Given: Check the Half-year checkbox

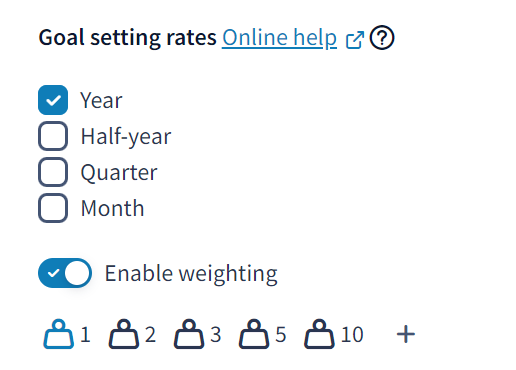Looking at the screenshot, I should coord(53,136).
